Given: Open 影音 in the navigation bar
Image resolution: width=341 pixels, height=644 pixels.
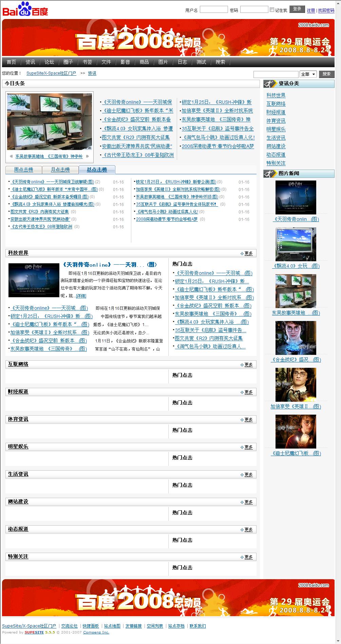Looking at the screenshot, I should click(125, 62).
